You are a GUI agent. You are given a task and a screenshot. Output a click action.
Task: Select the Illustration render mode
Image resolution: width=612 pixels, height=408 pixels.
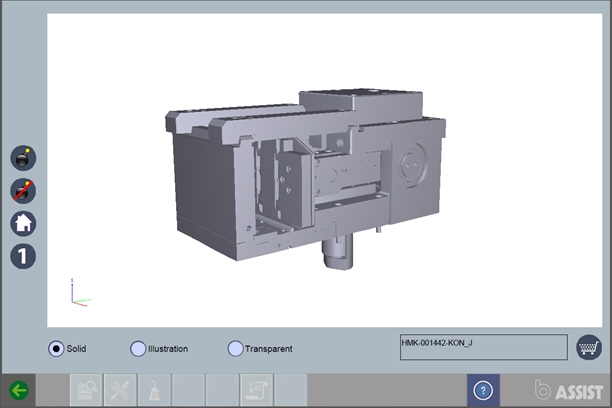tap(138, 349)
